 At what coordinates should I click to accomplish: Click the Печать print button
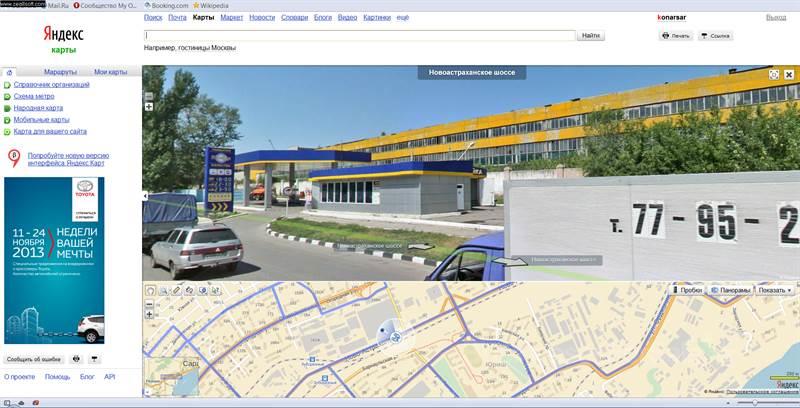(676, 36)
